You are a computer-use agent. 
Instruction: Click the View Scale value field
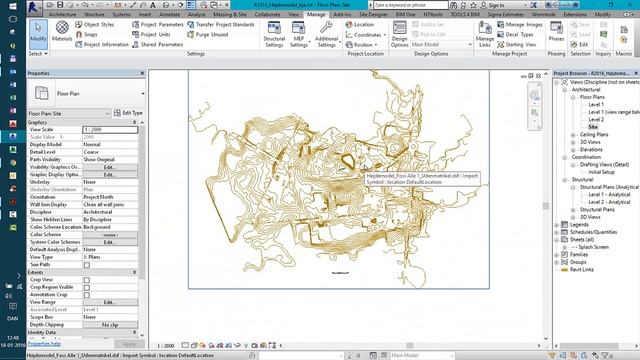(x=110, y=130)
